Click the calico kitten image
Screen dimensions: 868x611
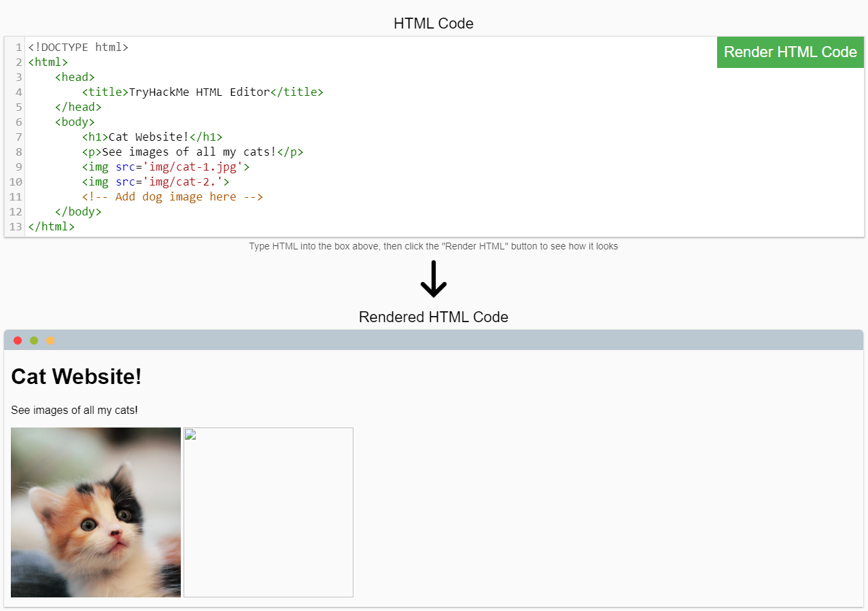(x=96, y=512)
